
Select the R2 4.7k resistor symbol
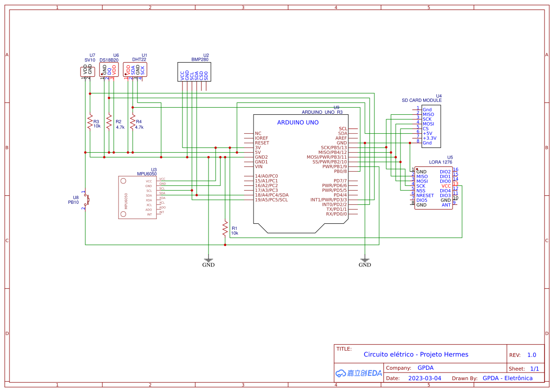coord(109,122)
